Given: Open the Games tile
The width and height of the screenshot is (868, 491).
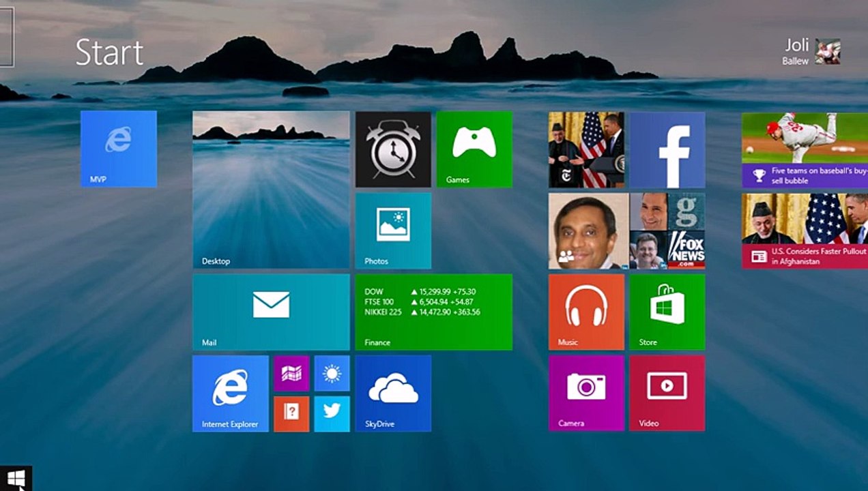Looking at the screenshot, I should pyautogui.click(x=474, y=149).
